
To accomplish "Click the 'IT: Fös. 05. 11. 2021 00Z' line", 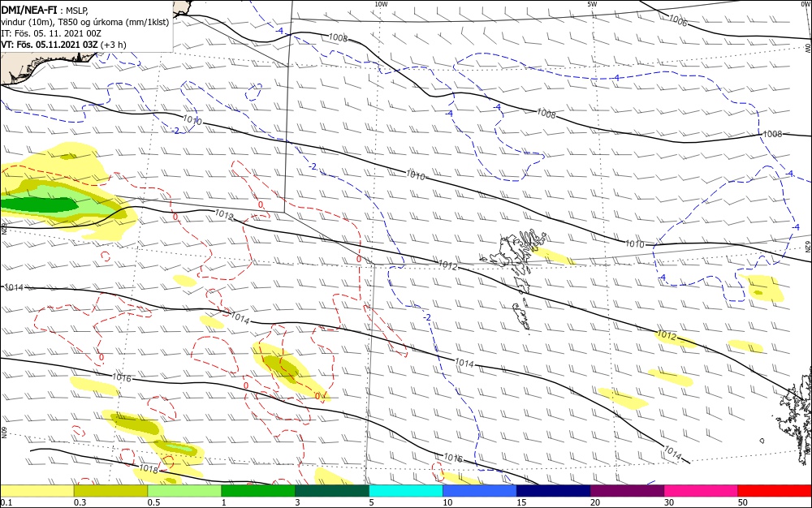I will pyautogui.click(x=50, y=33).
